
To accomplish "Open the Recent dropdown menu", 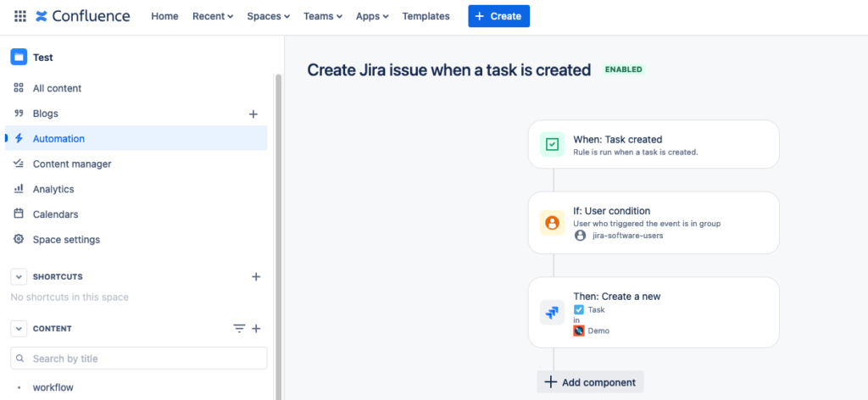I will 213,16.
